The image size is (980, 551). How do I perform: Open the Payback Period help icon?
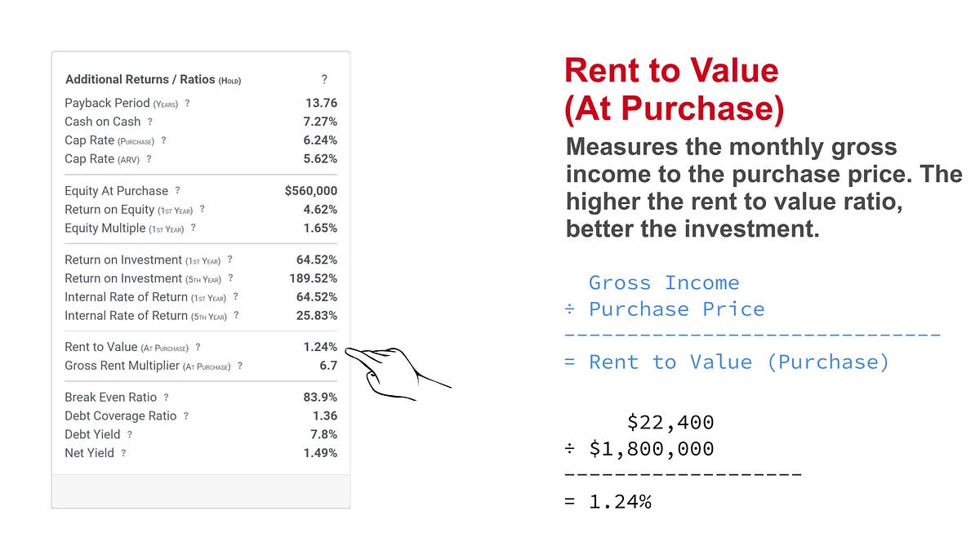point(187,104)
